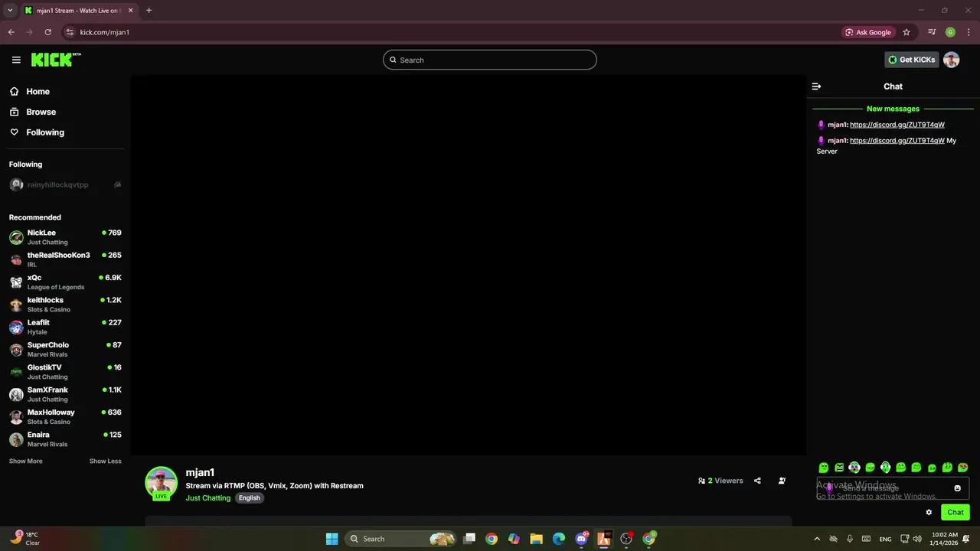This screenshot has width=980, height=551.
Task: Go back in browser
Action: [x=11, y=32]
